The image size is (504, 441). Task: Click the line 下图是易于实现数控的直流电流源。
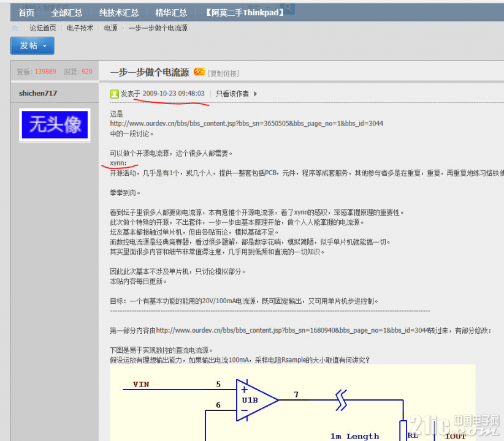click(x=162, y=350)
